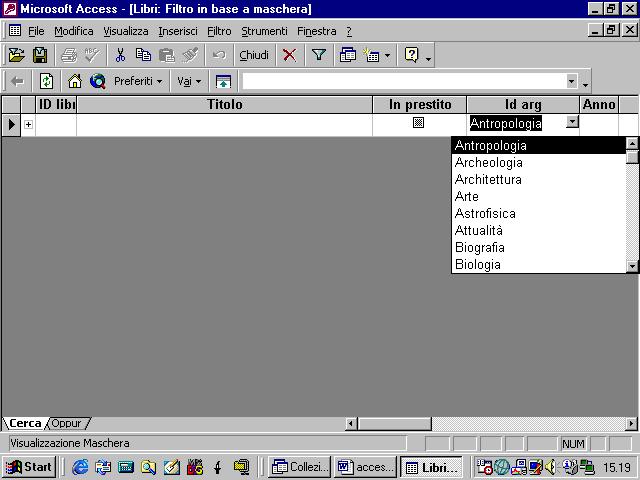Click the horizontal scrollbar left arrow
This screenshot has width=640, height=480.
click(x=351, y=424)
